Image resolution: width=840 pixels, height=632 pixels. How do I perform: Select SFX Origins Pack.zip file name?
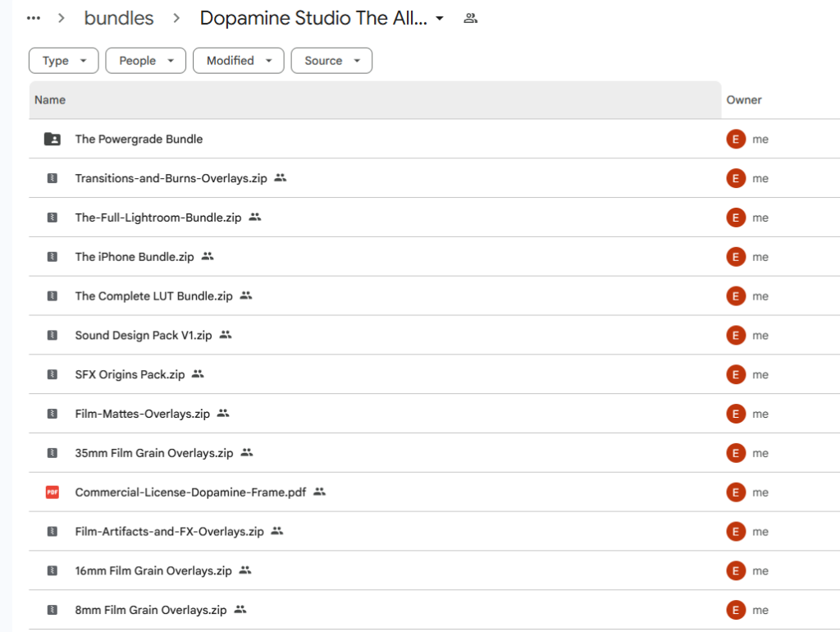[130, 374]
